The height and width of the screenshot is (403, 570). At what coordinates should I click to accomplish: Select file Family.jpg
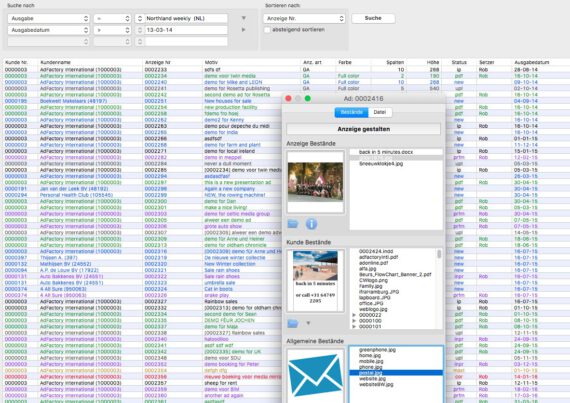371,286
